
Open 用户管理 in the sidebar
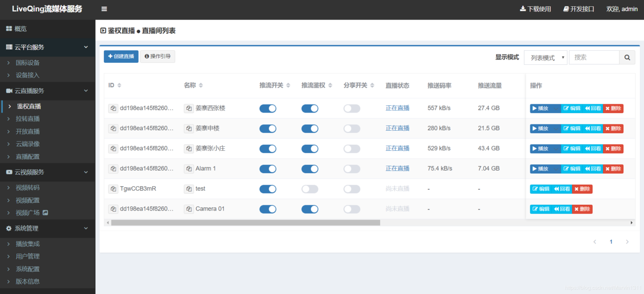pos(48,256)
